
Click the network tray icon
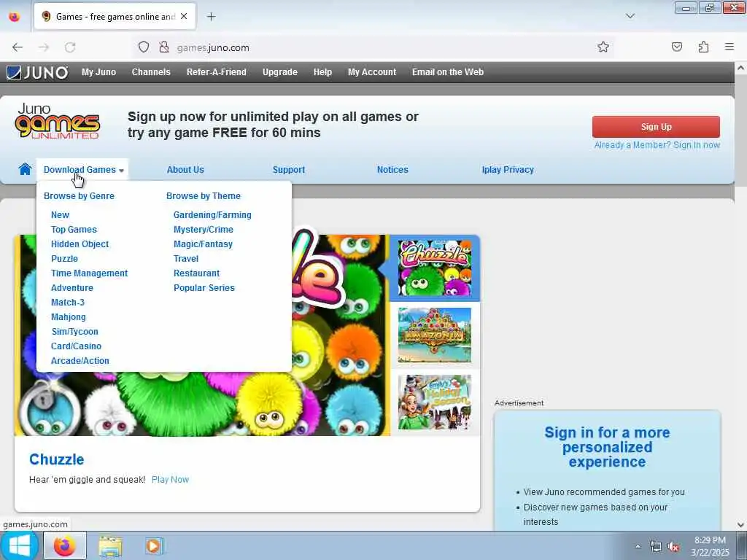pos(656,547)
